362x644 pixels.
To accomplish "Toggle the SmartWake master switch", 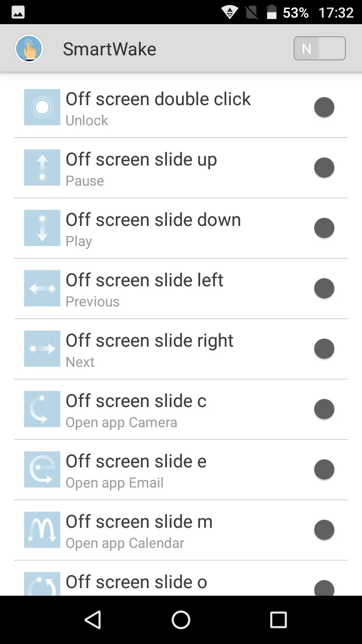I will coord(319,49).
